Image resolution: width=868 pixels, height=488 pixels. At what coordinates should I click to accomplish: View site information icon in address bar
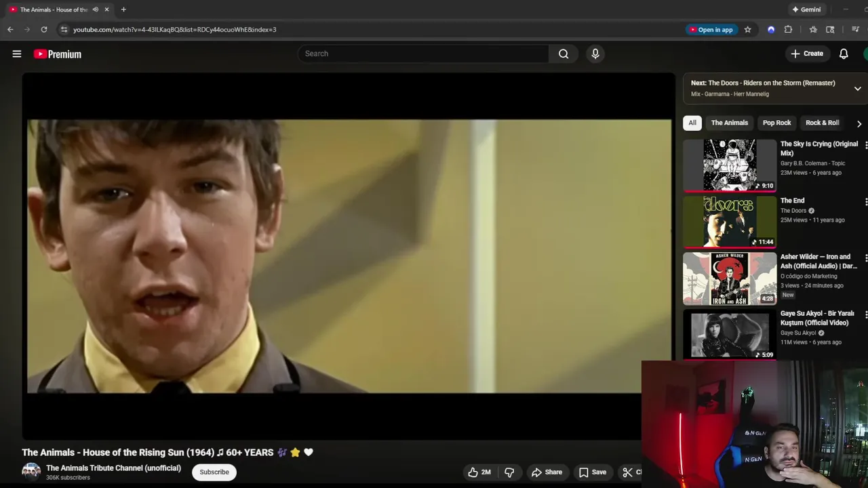pyautogui.click(x=64, y=29)
